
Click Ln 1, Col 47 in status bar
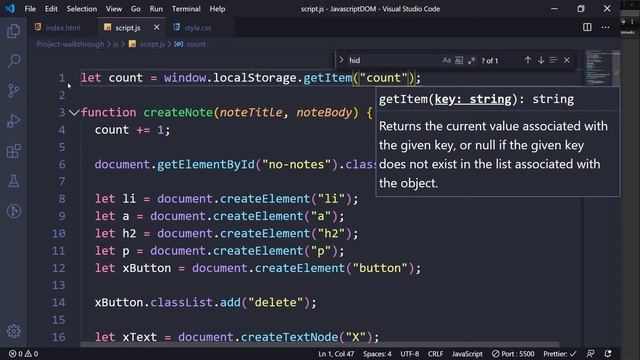[336, 354]
